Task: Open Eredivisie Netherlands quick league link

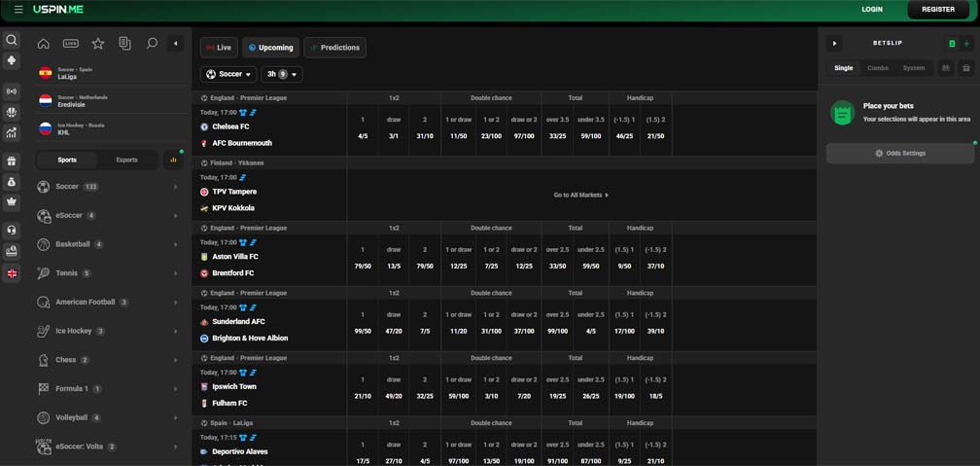Action: pos(111,101)
